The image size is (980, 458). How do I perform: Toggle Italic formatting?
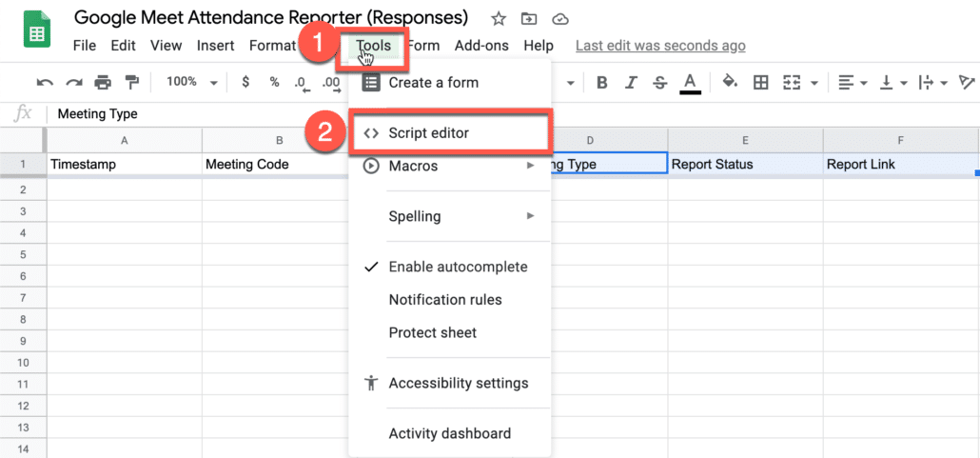pyautogui.click(x=631, y=83)
